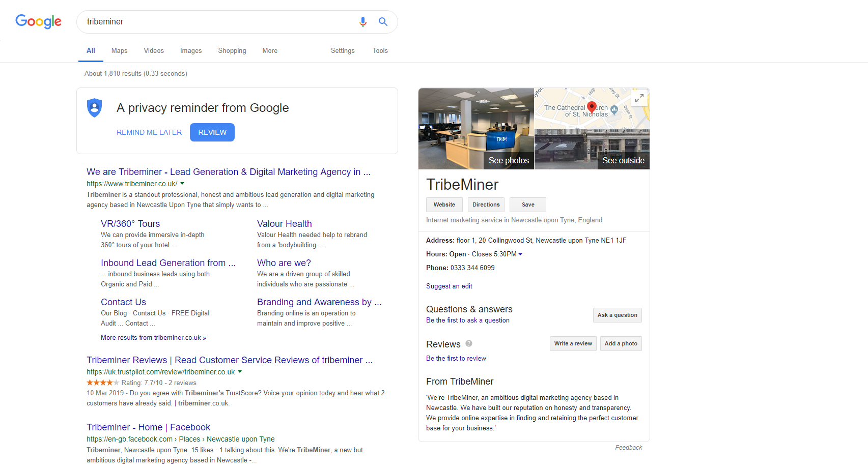Image resolution: width=868 pixels, height=468 pixels.
Task: Click the privacy shield icon
Action: (95, 108)
